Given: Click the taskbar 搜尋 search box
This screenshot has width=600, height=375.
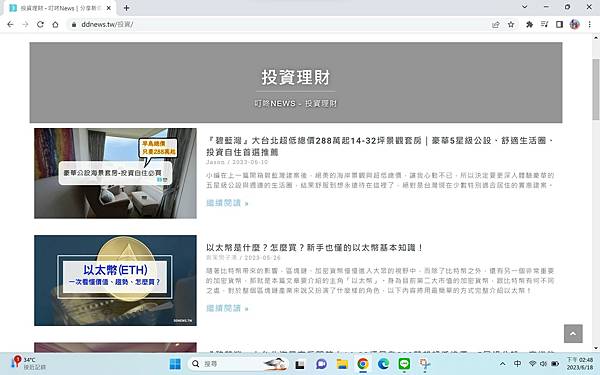Looking at the screenshot, I should (239, 364).
